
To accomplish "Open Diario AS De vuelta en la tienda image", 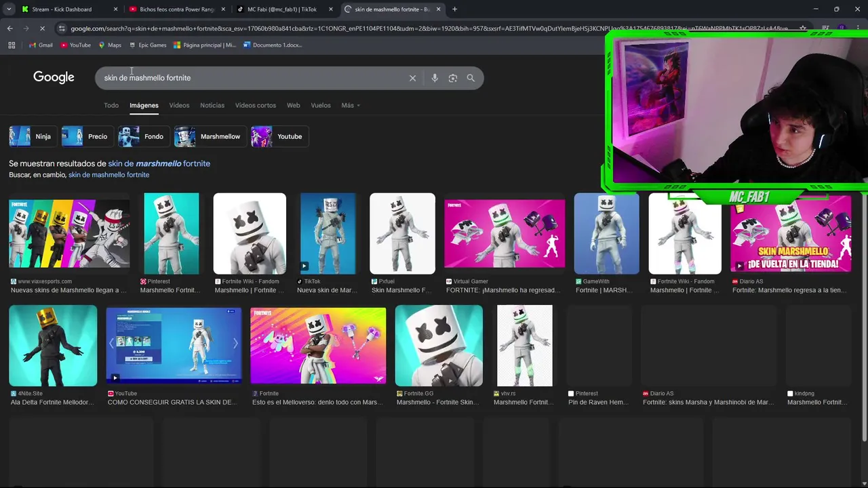I will [x=791, y=234].
